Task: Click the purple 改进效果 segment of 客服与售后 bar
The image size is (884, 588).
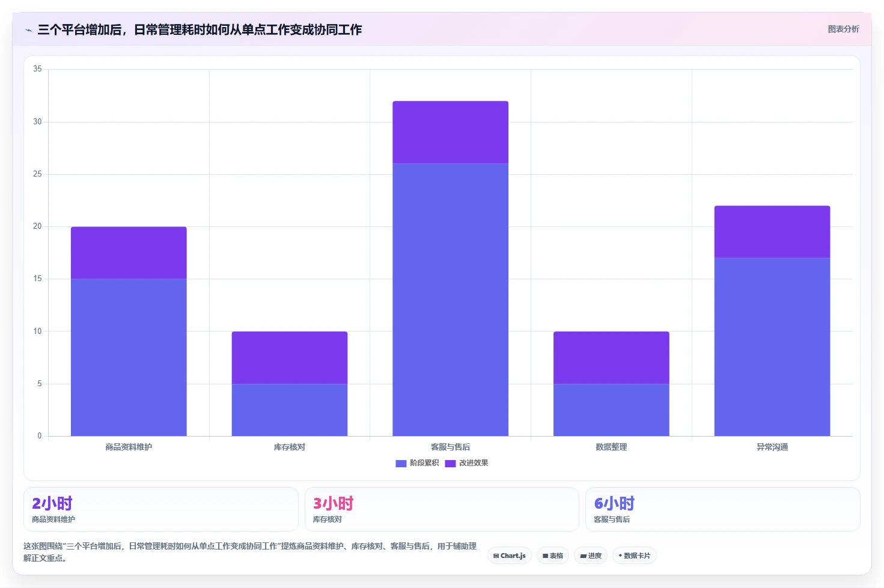Action: tap(451, 132)
